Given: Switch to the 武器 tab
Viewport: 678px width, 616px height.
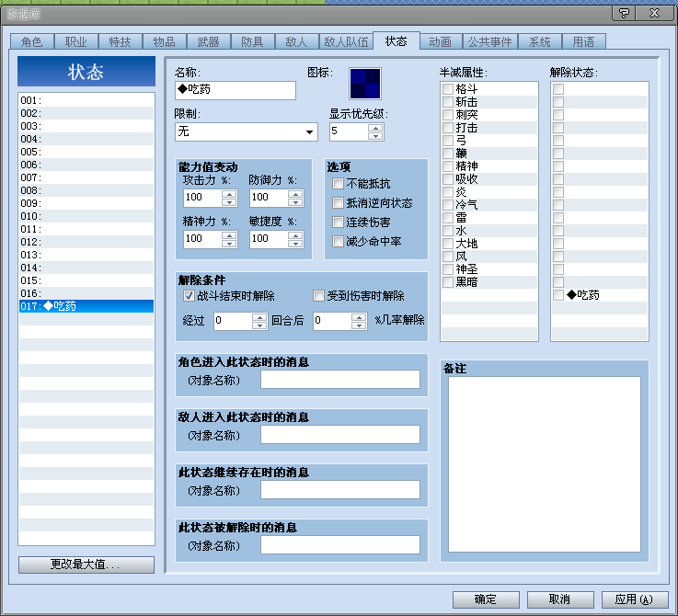Looking at the screenshot, I should [x=208, y=41].
